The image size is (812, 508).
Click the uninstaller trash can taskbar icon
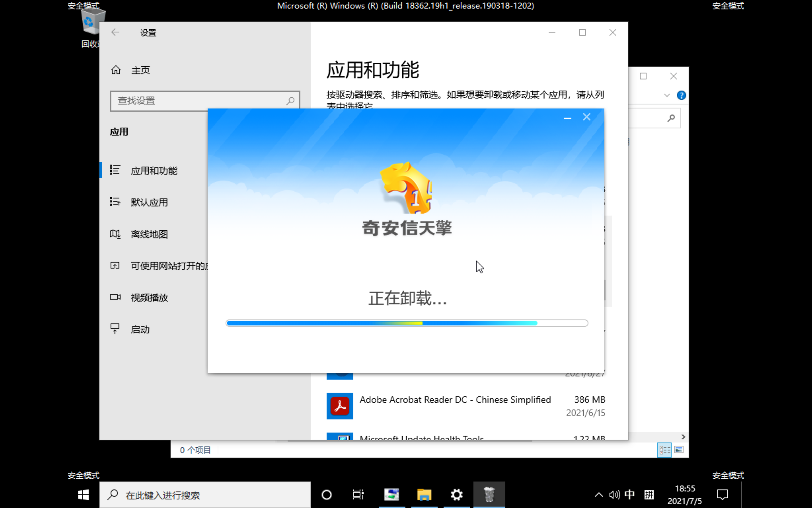pyautogui.click(x=489, y=495)
